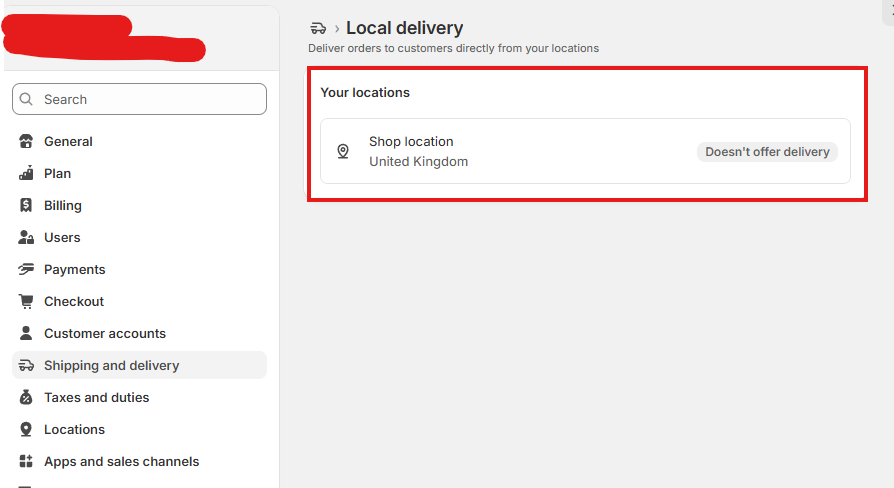Open the Shipping and delivery settings
This screenshot has width=894, height=488.
(139, 365)
